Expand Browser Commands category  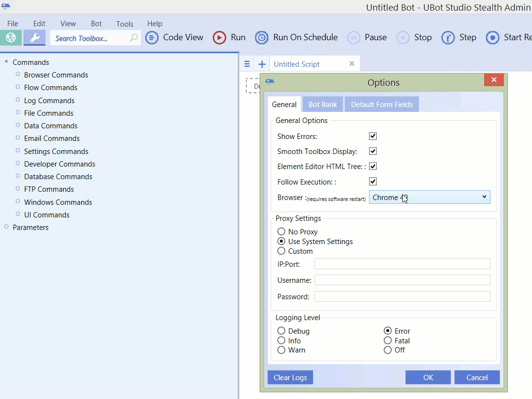pos(18,74)
